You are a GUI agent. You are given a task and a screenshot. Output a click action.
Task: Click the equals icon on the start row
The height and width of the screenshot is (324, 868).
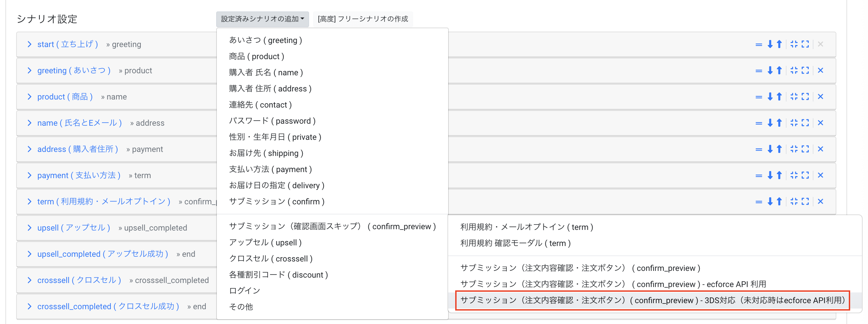click(x=759, y=44)
